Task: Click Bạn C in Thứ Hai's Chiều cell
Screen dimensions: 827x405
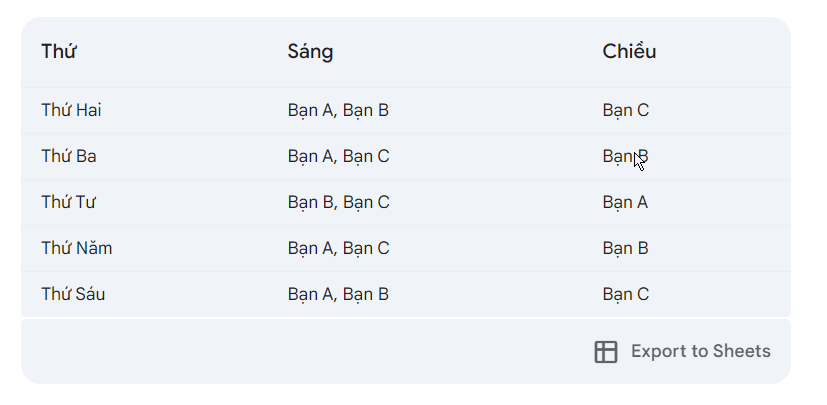Action: point(626,111)
